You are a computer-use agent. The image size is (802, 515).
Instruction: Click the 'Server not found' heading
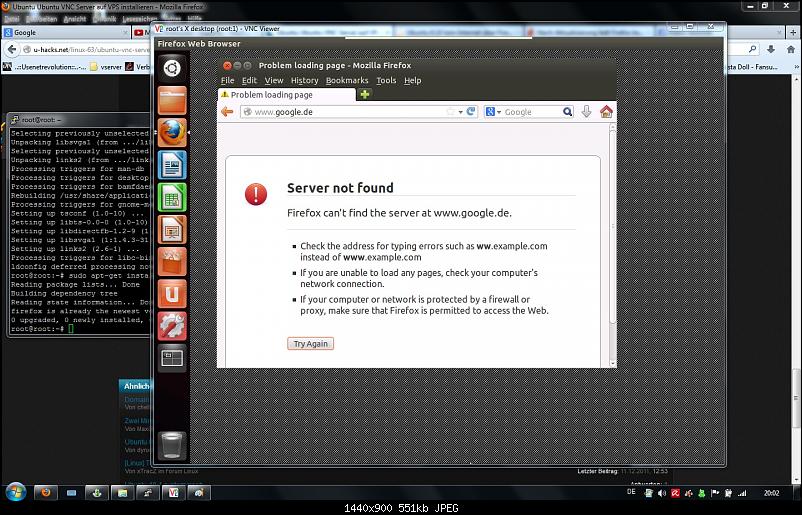coord(340,188)
